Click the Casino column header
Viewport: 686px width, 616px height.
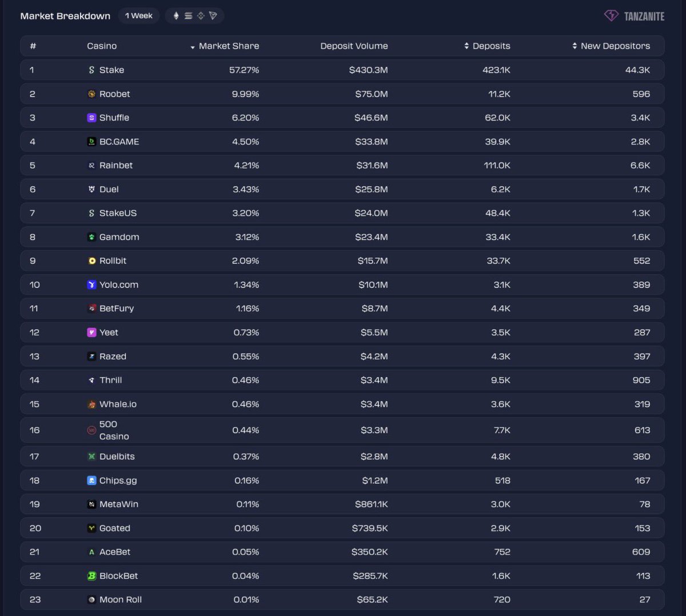pyautogui.click(x=102, y=46)
